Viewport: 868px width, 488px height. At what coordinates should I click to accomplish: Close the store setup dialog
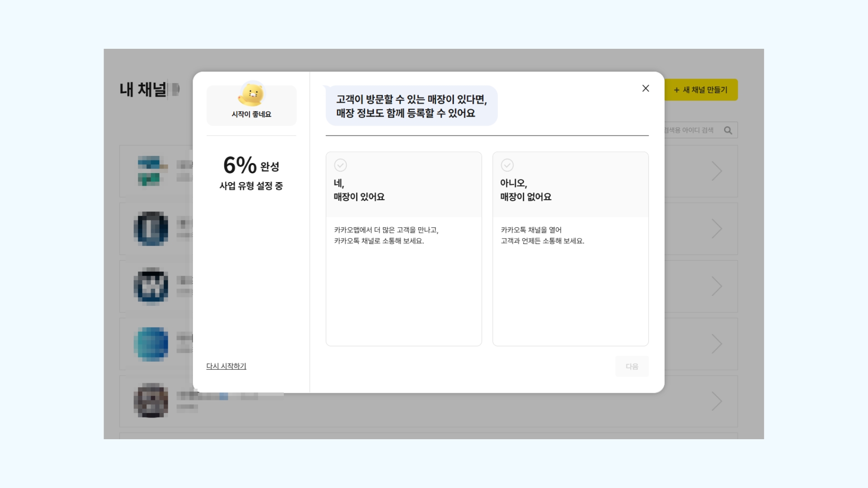(646, 89)
